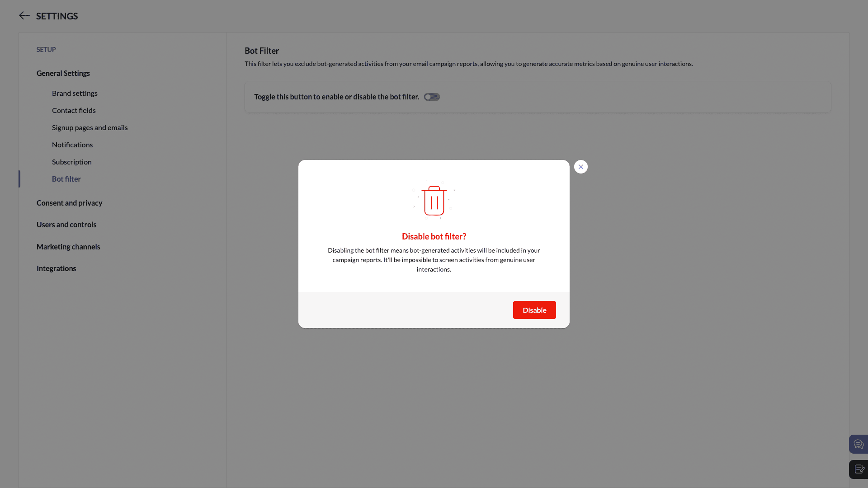Expand the Integrations section
This screenshot has height=488, width=868.
pos(56,268)
